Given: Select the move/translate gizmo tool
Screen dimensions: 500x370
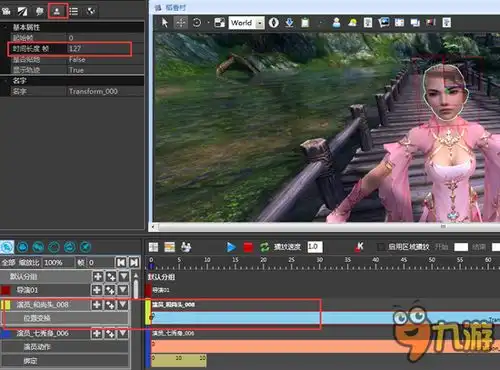Looking at the screenshot, I should (x=181, y=23).
